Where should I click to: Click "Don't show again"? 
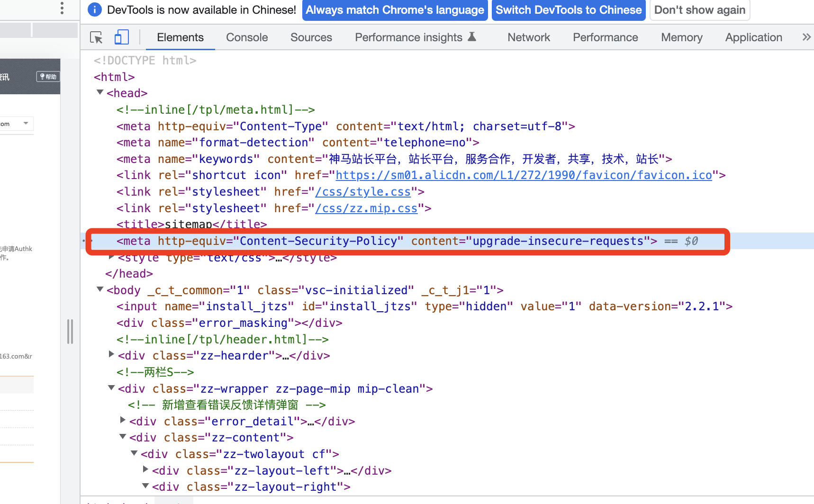coord(700,9)
